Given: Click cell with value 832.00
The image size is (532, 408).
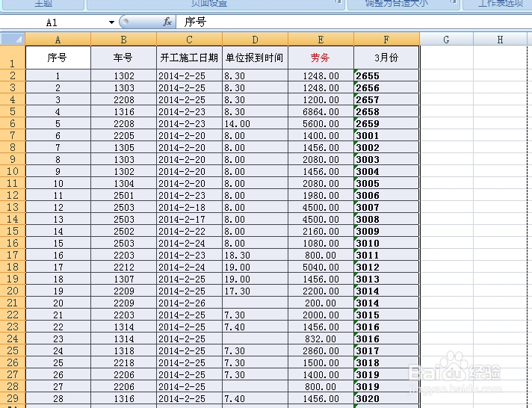Looking at the screenshot, I should click(321, 339).
